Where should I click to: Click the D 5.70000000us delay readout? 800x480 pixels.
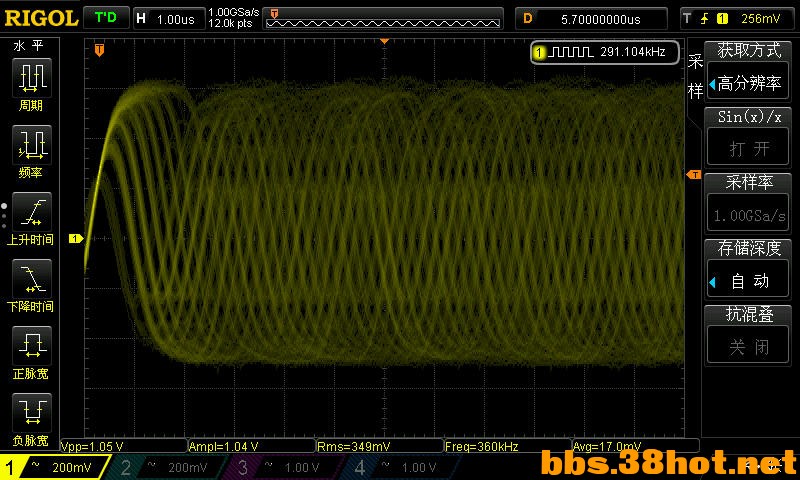(591, 19)
